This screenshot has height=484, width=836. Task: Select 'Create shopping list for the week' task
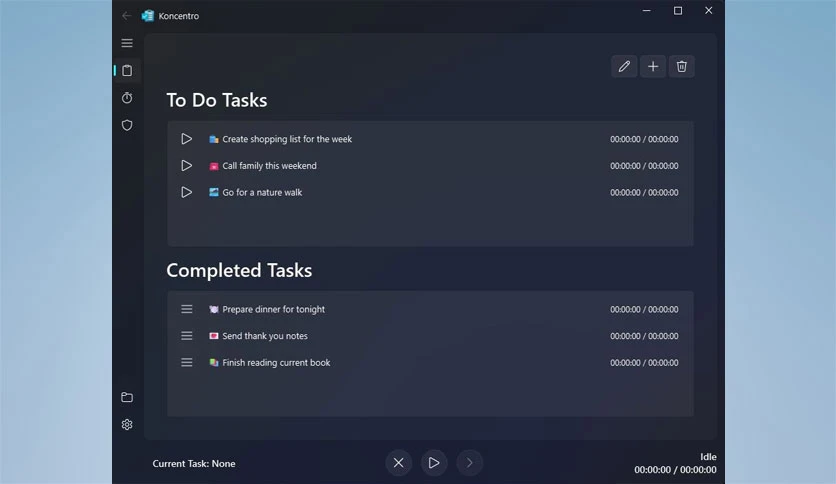click(x=430, y=139)
